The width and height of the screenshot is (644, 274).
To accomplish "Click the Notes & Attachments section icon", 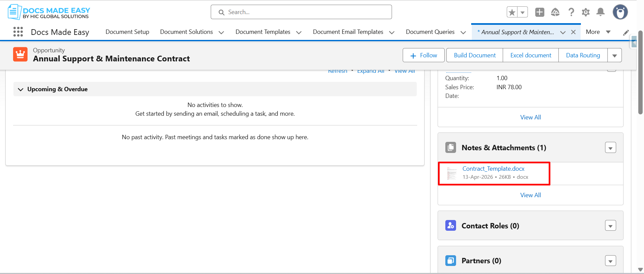I will (451, 148).
